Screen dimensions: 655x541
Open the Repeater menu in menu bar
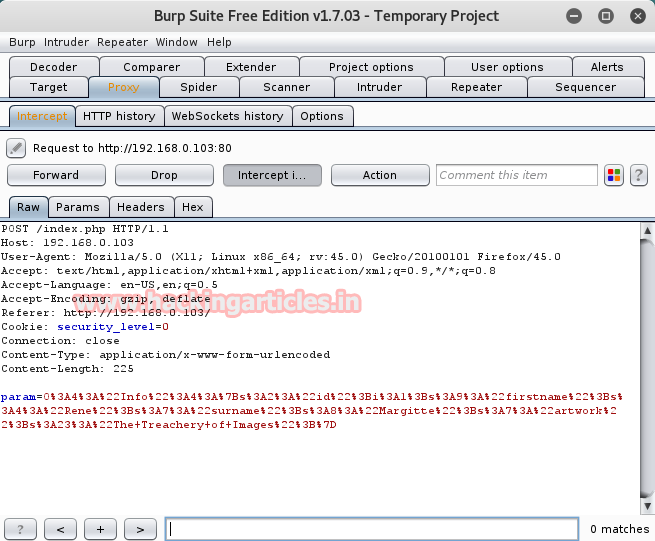pos(122,42)
